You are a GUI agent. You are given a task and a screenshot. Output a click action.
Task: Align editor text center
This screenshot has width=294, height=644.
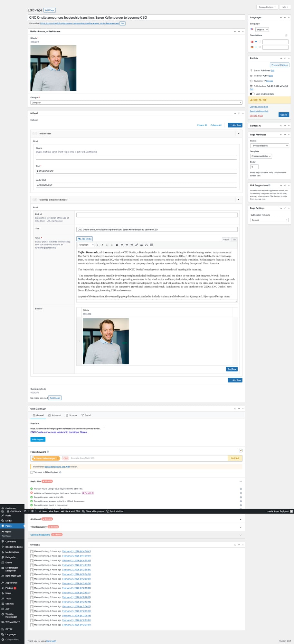[127, 245]
